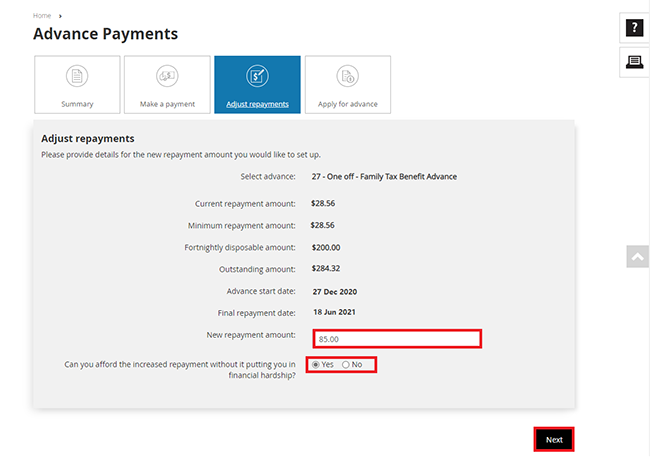Click the Make a payment money icon
650x460 pixels.
click(x=167, y=76)
